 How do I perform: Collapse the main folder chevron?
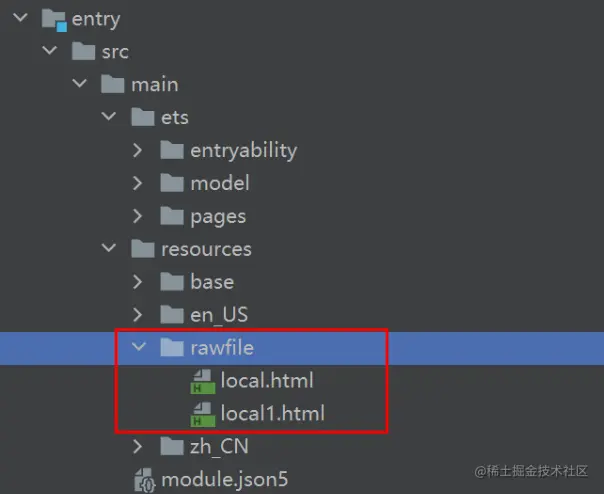tap(79, 83)
